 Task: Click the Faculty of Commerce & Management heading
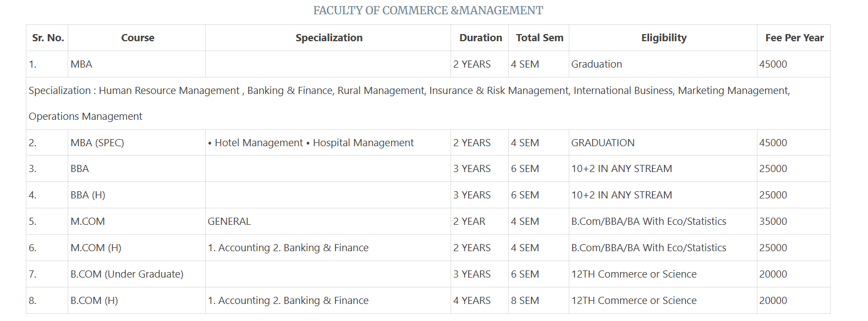pyautogui.click(x=428, y=10)
